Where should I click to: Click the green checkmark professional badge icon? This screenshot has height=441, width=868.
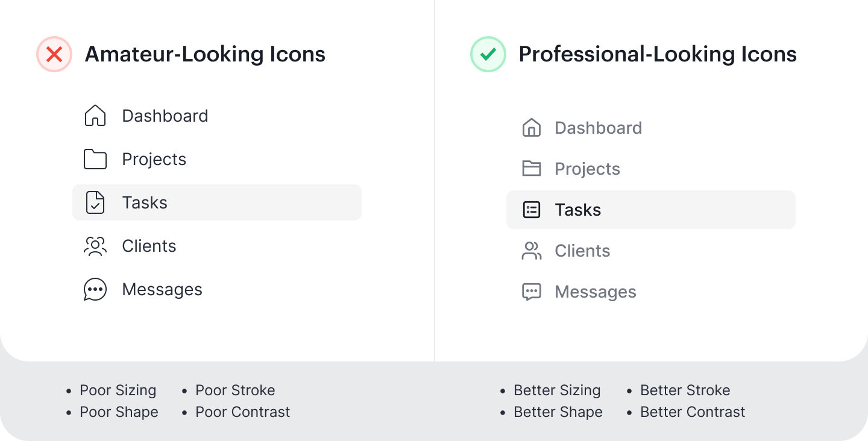point(488,55)
